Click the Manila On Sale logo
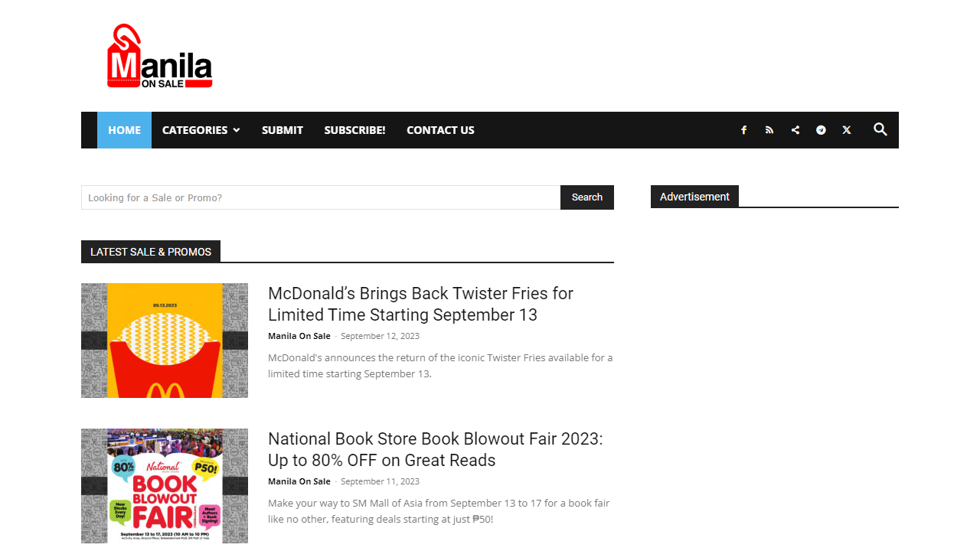The width and height of the screenshot is (980, 551). (160, 57)
